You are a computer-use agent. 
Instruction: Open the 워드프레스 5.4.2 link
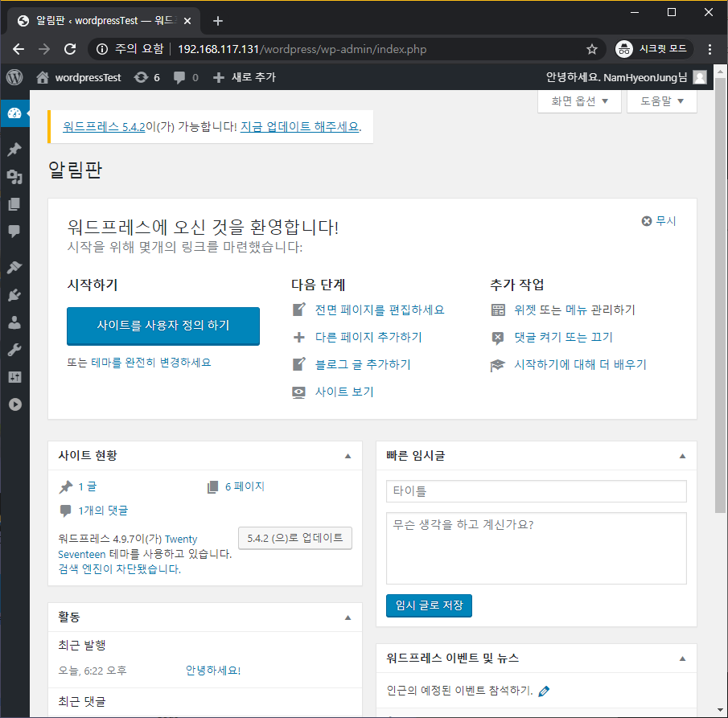[x=104, y=127]
